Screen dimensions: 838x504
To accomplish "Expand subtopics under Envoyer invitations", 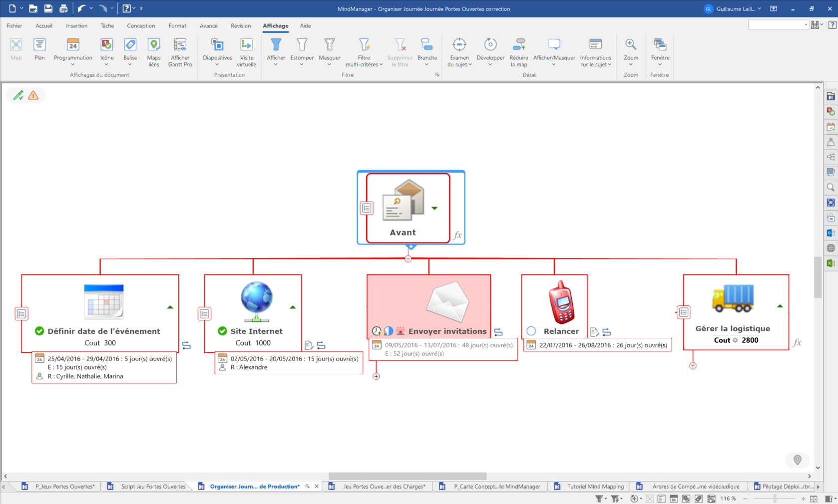I will pyautogui.click(x=376, y=376).
